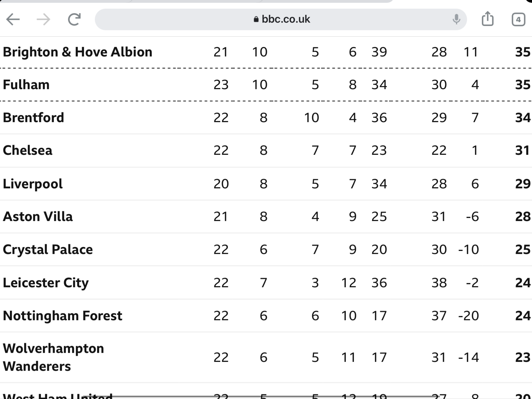Go forward to next page
This screenshot has width=532, height=399.
43,19
